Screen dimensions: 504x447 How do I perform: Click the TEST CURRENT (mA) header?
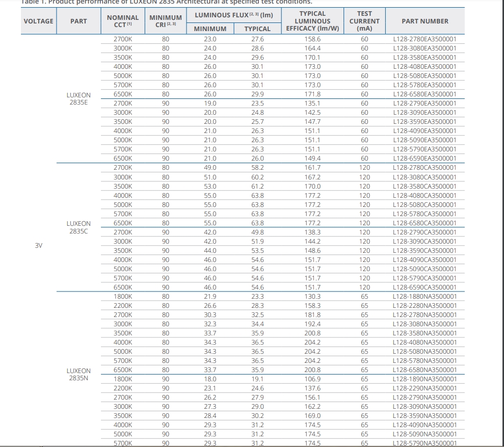click(x=364, y=21)
